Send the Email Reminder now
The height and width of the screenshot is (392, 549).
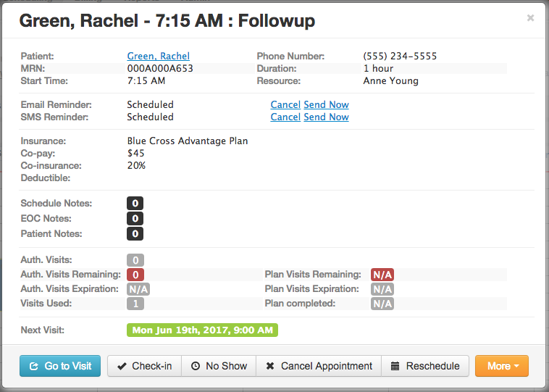(x=327, y=105)
